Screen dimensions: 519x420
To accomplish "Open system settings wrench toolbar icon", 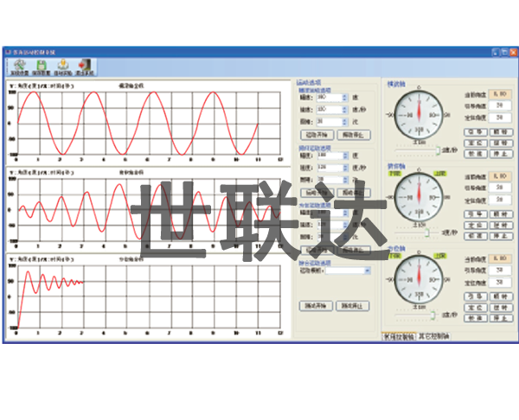I will (20, 67).
